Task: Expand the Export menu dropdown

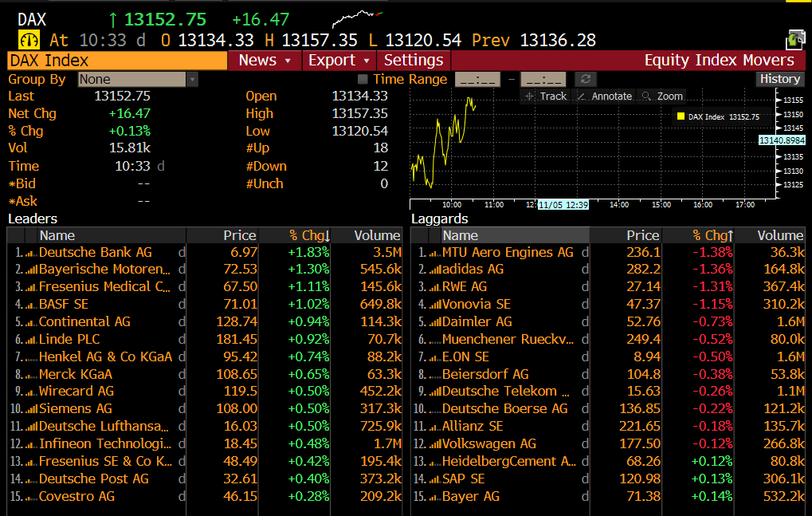Action: coord(339,61)
